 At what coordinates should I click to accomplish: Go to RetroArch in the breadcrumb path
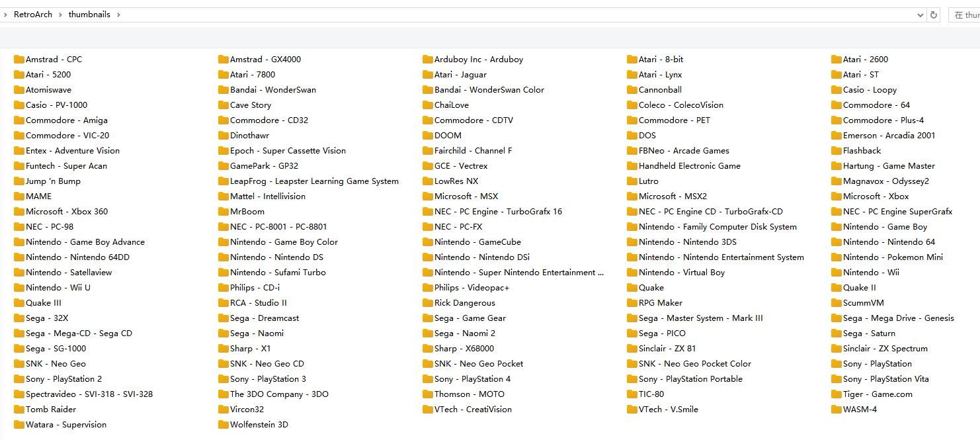pyautogui.click(x=33, y=15)
